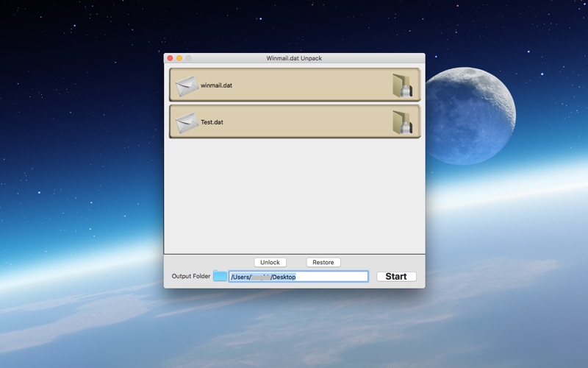Screen dimensions: 588x368
Task: Click the envelope icon beside Test.dat
Action: click(x=187, y=122)
